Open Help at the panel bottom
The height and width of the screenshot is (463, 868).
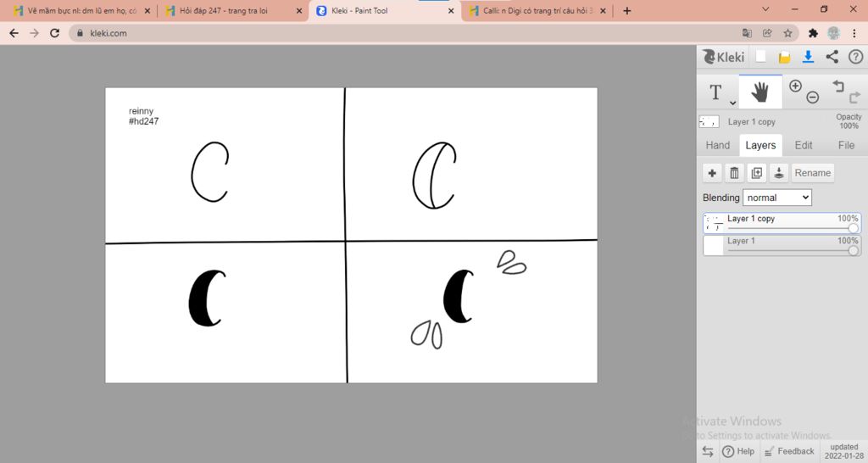click(738, 451)
